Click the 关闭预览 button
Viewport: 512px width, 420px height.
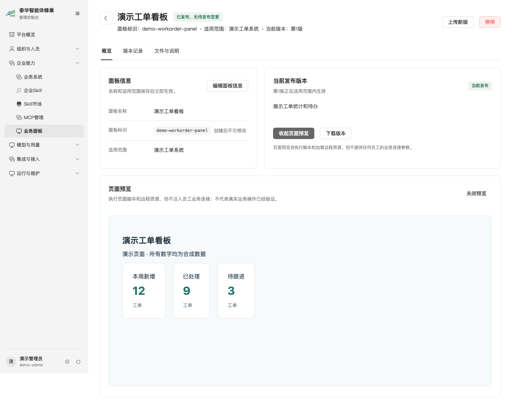click(476, 193)
